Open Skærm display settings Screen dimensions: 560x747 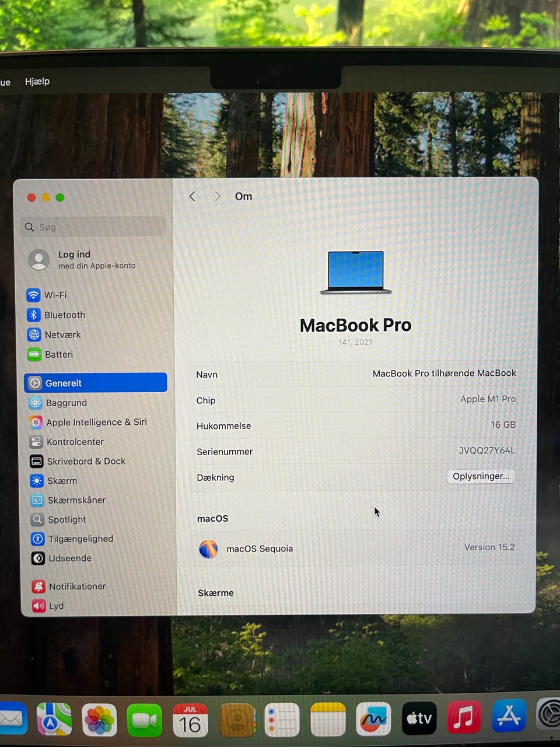(62, 481)
